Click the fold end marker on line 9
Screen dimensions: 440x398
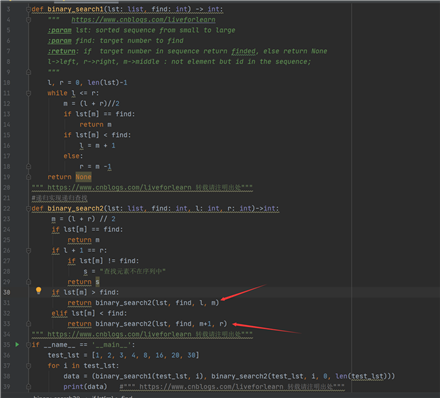29,72
